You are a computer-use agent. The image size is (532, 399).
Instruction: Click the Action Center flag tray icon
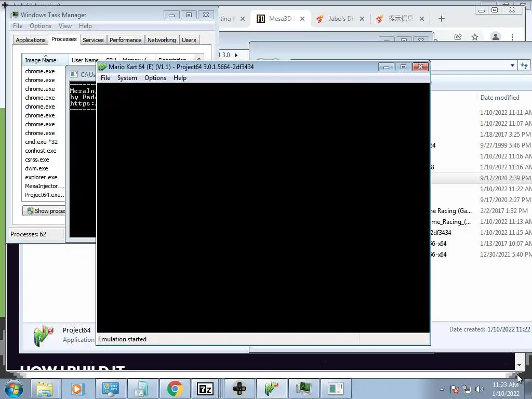coord(455,389)
